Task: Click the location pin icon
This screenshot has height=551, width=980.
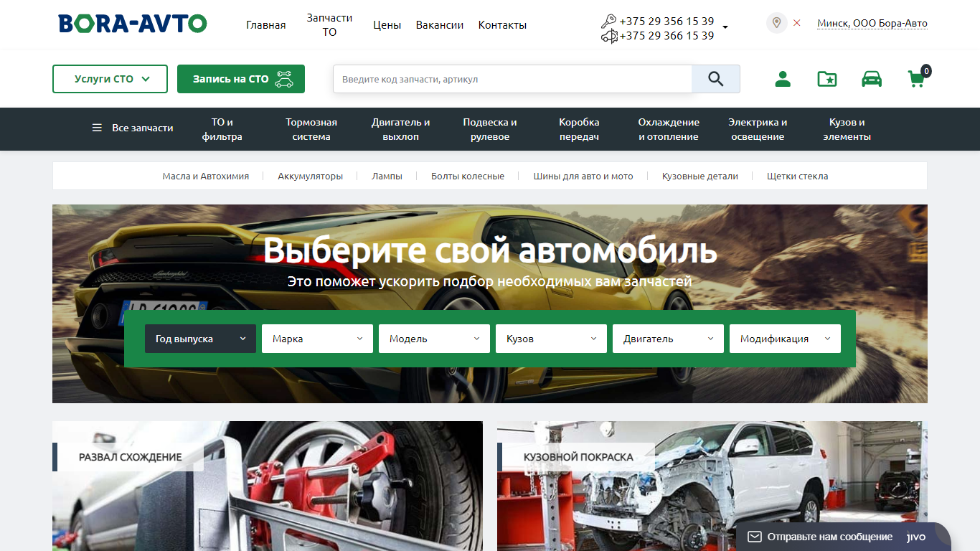Action: point(776,23)
